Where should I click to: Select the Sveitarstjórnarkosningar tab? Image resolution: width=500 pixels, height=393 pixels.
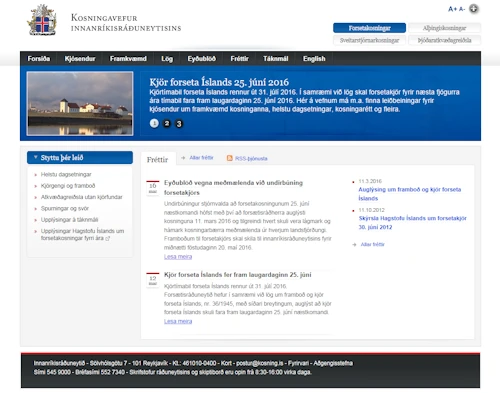coord(369,40)
